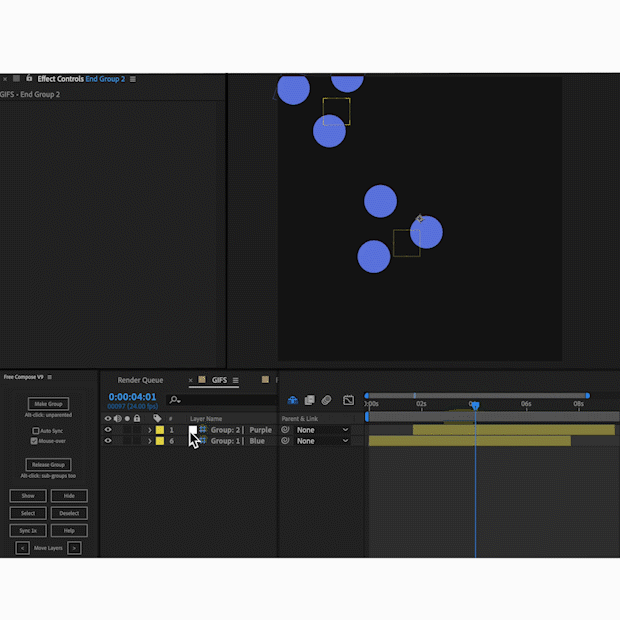Enable the Auto Sync checkbox
The width and height of the screenshot is (620, 620).
pos(36,431)
